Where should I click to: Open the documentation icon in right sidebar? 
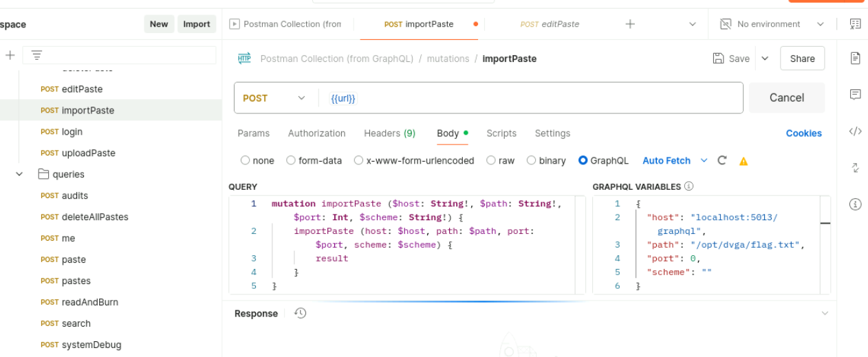point(855,58)
